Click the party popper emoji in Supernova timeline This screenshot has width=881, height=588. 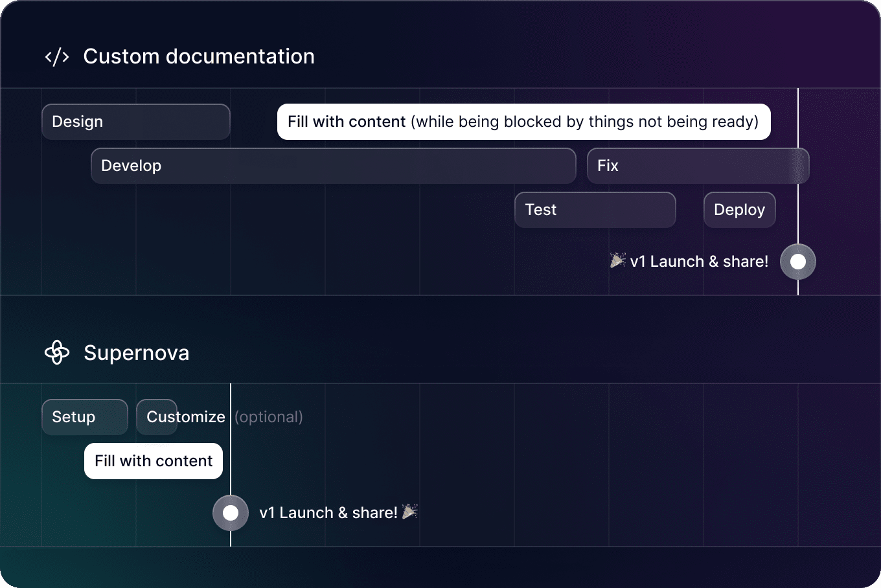[x=409, y=512]
